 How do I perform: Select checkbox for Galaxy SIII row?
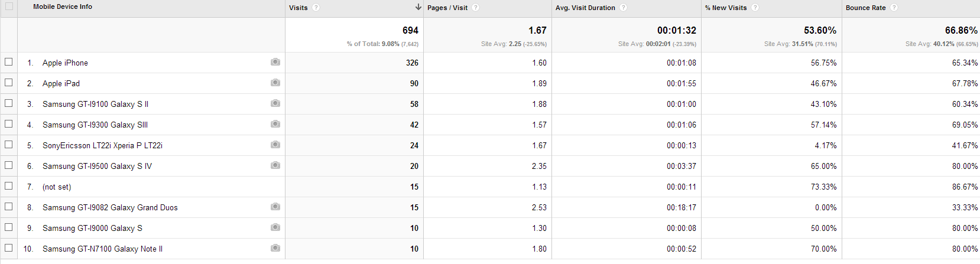tap(8, 124)
